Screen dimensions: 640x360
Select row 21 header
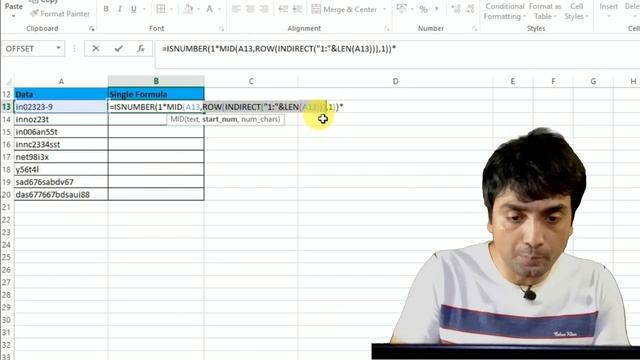pyautogui.click(x=7, y=207)
